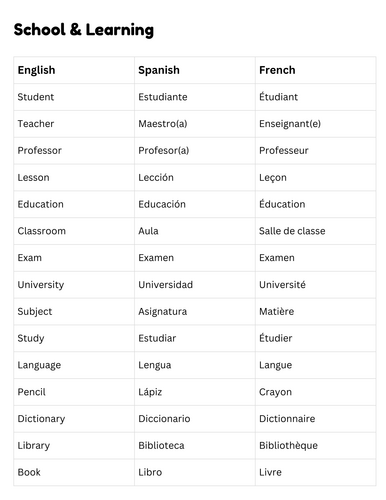Viewport: 386px width, 500px height.
Task: Click the Maestro(a) cell
Action: (x=195, y=124)
